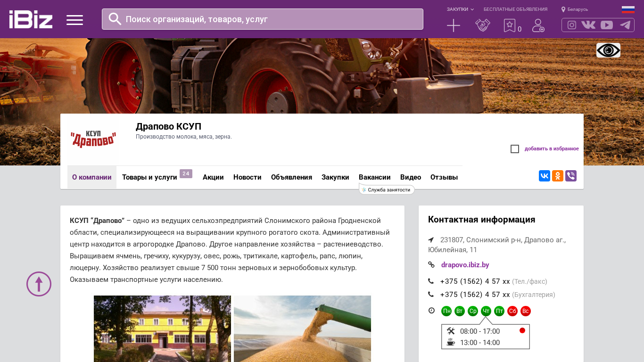Share the company page via Viber
This screenshot has height=362, width=644.
571,176
